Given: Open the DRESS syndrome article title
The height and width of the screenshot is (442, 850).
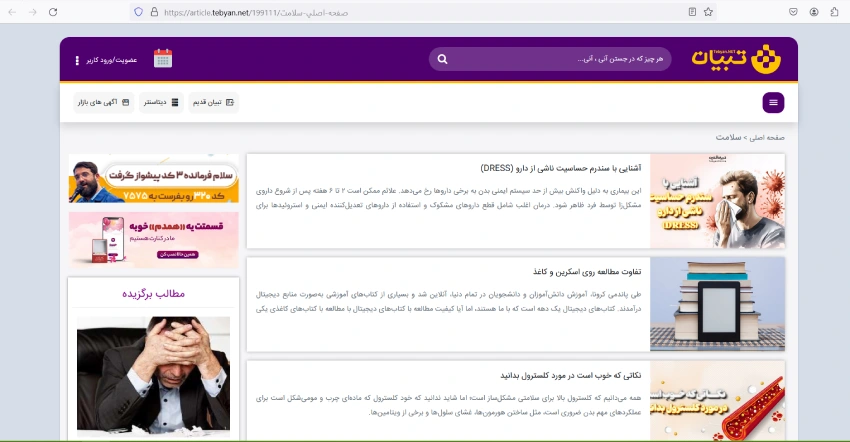Looking at the screenshot, I should tap(561, 168).
